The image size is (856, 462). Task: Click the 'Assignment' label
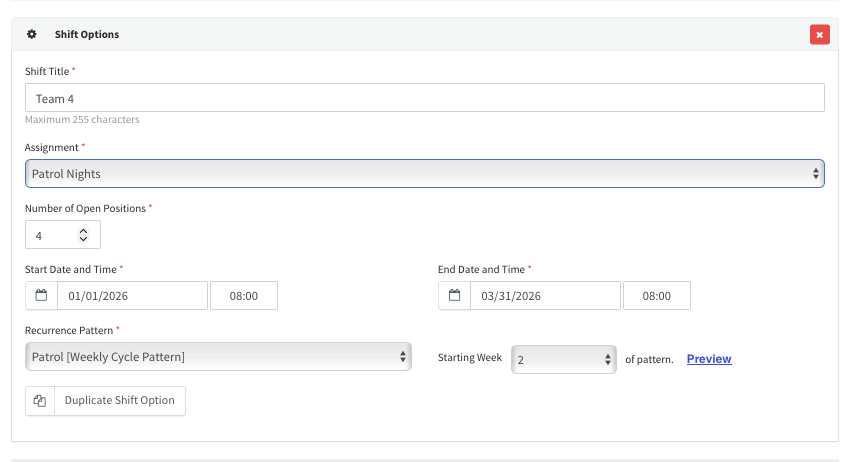[x=52, y=147]
